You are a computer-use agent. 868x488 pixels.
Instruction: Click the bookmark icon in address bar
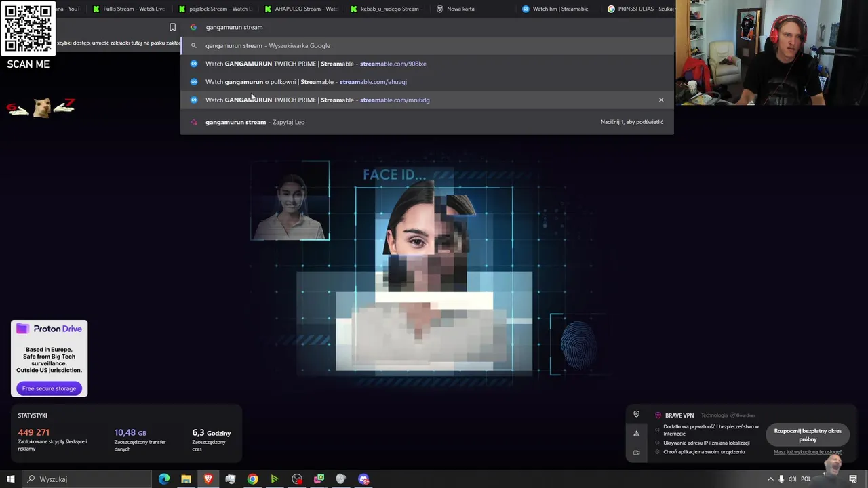pos(172,27)
